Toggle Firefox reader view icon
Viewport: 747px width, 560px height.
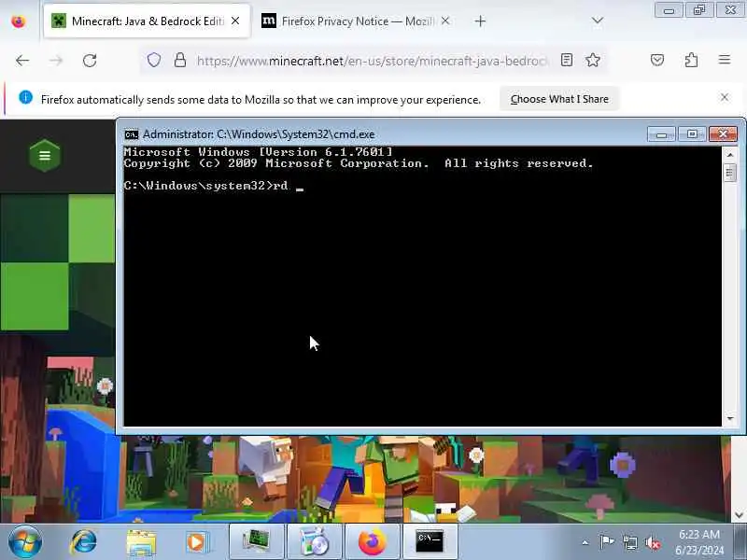tap(567, 60)
